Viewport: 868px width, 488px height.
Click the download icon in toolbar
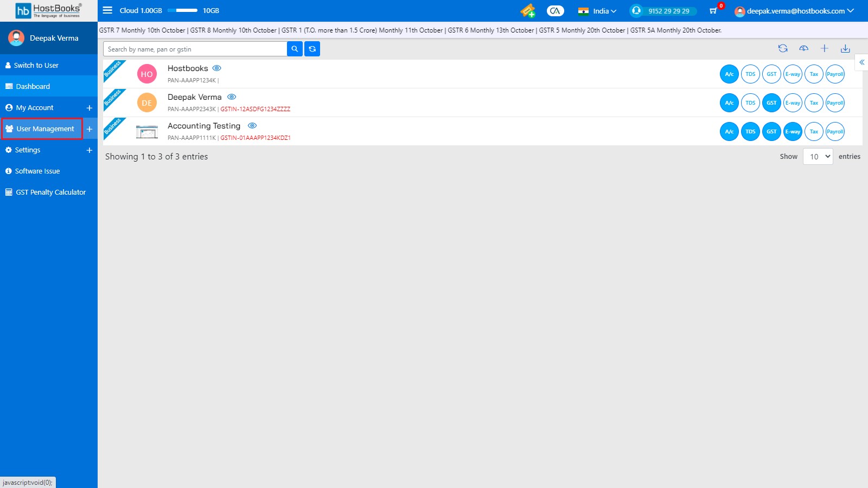click(845, 48)
